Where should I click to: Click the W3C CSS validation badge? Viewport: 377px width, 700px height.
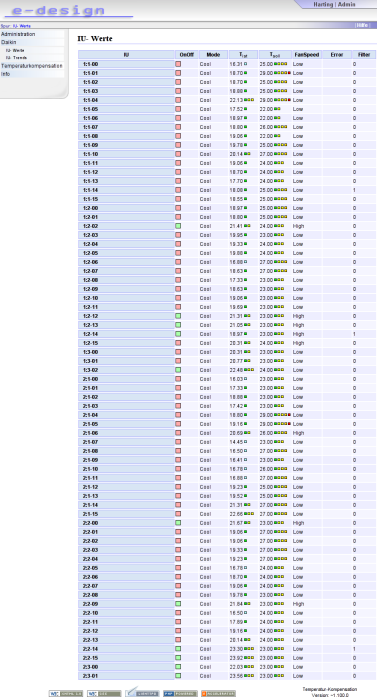click(x=104, y=693)
